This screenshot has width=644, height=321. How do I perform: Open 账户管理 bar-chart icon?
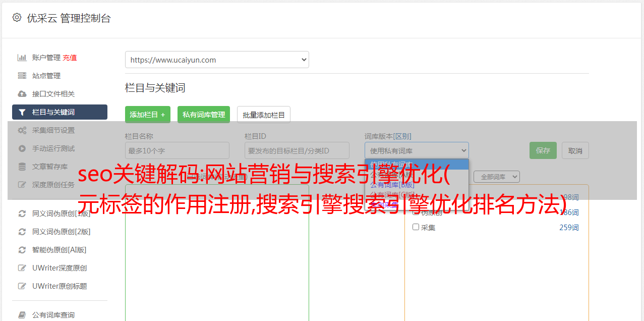[22, 58]
